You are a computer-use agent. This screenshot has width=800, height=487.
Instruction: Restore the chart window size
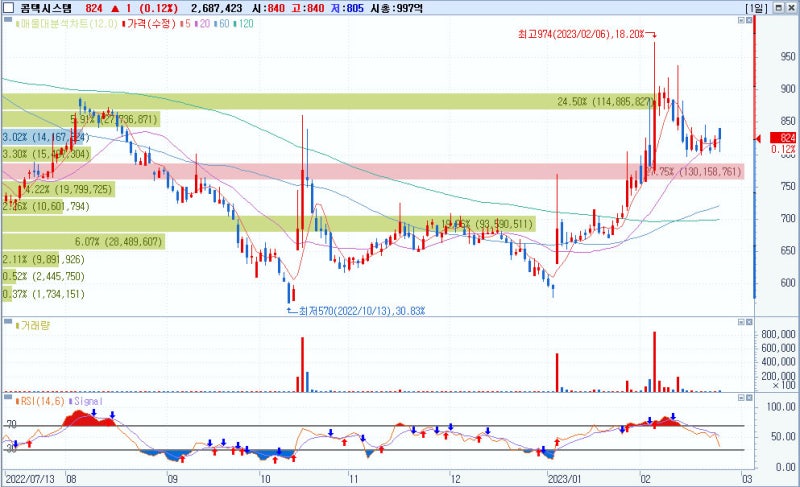tap(779, 8)
